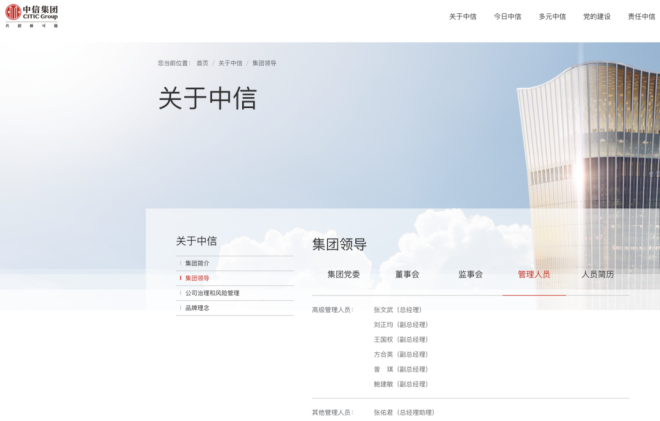Screen dimensions: 660x421
Task: Click the name 张文武（总经理）
Action: point(398,310)
